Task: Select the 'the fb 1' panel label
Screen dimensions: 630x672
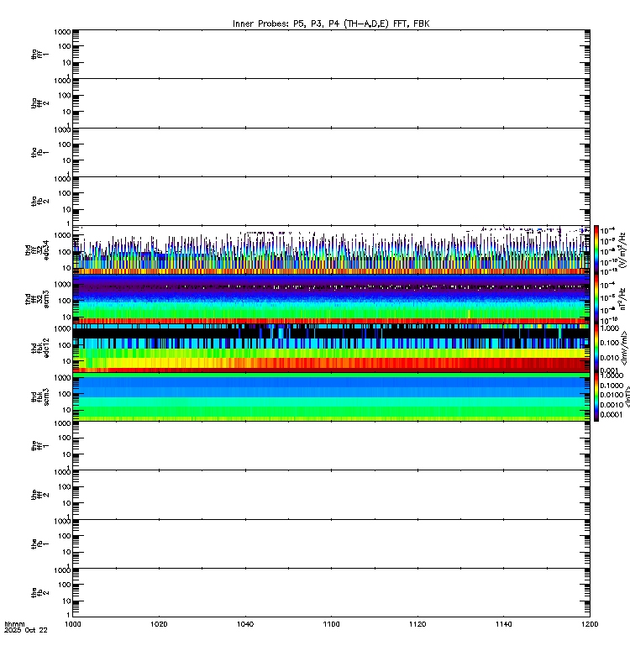Action: pos(39,543)
